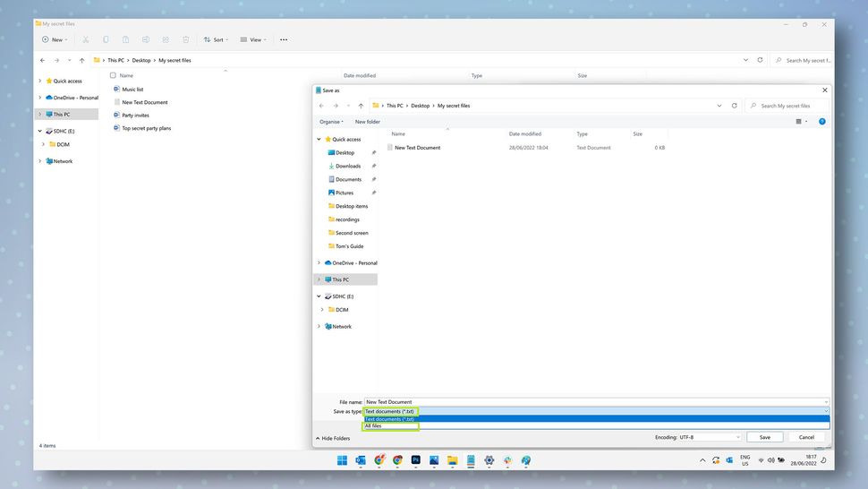Select Tom's Guide folder in Save as dialog
868x489 pixels.
pyautogui.click(x=349, y=246)
